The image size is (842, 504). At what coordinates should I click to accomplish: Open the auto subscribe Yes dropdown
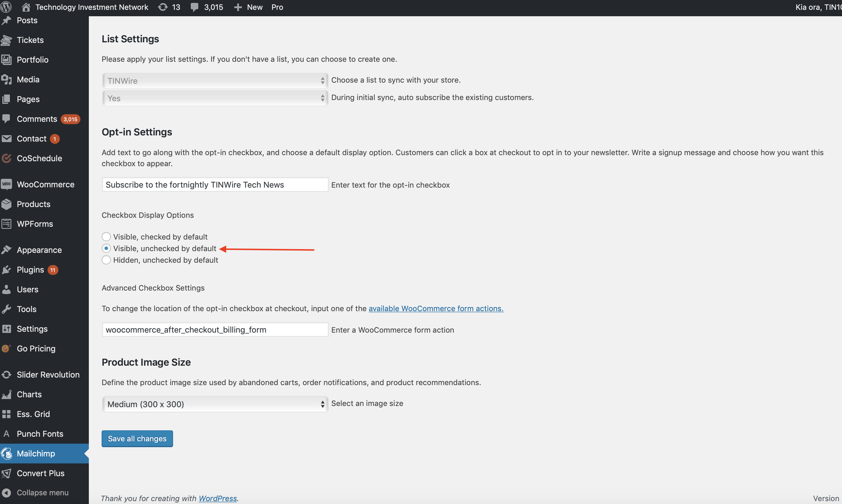(215, 98)
